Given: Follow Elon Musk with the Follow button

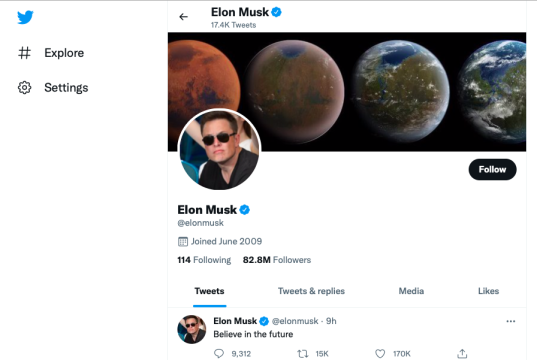Looking at the screenshot, I should coord(492,169).
